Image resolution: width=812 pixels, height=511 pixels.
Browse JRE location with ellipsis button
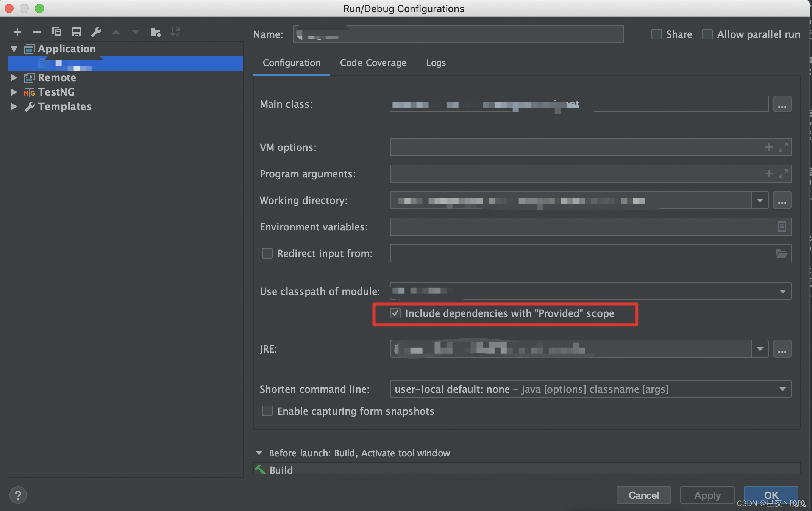pos(782,349)
